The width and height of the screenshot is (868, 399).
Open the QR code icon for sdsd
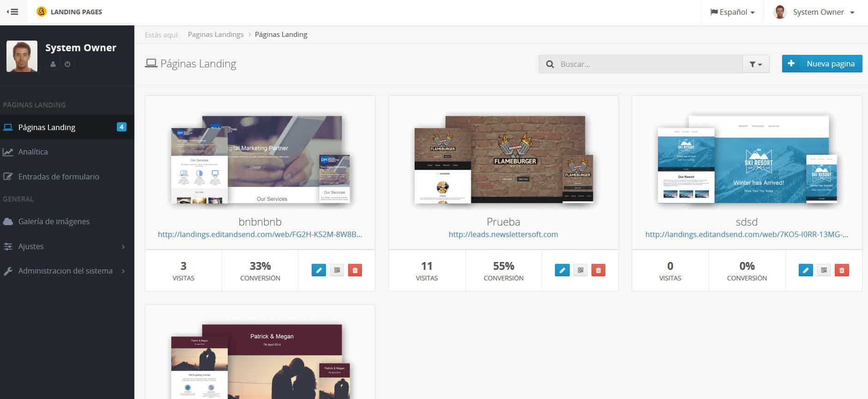click(824, 270)
